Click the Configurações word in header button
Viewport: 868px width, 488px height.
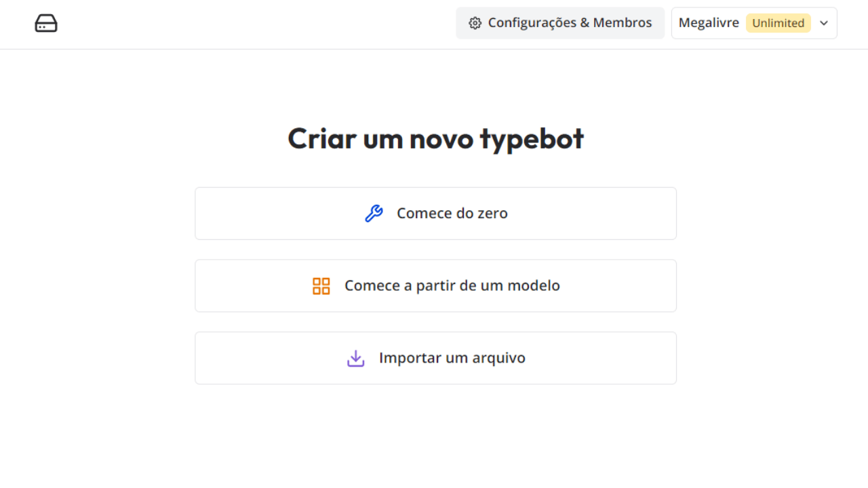[x=532, y=23]
